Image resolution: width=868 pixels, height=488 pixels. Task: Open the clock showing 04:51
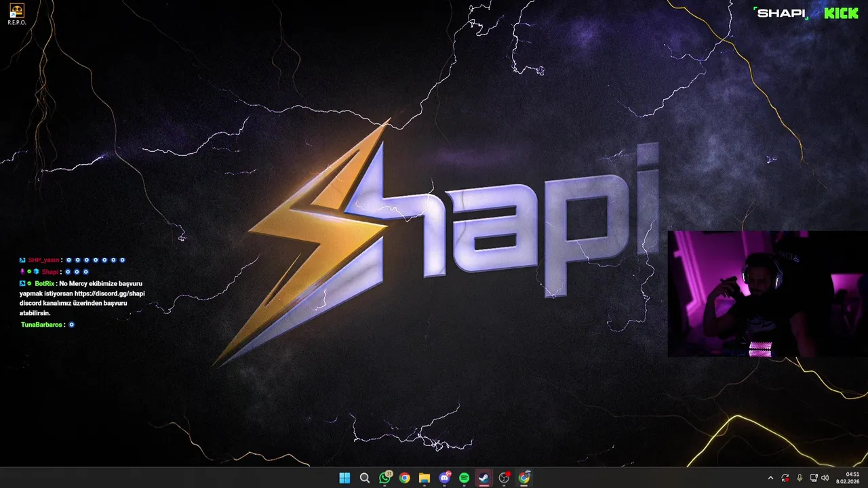[848, 478]
